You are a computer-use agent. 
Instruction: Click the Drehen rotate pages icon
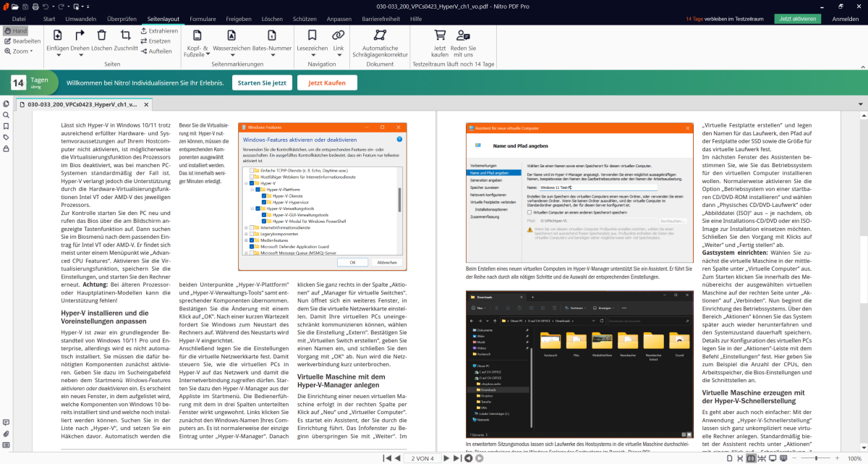(80, 35)
